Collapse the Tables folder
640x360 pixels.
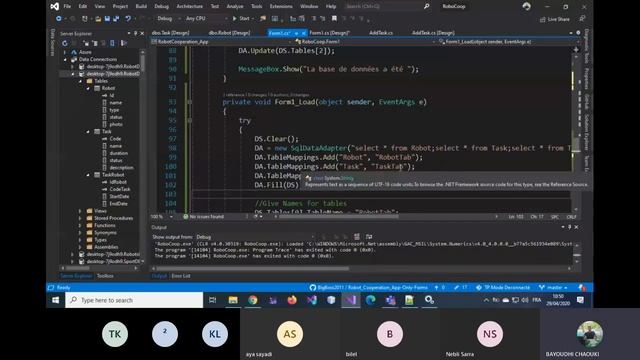(x=80, y=81)
